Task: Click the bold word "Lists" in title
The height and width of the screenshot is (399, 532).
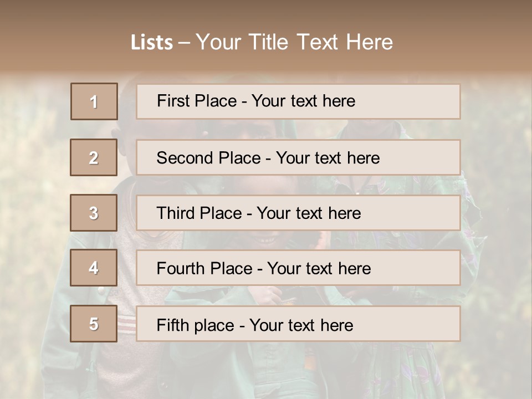Action: coord(152,43)
